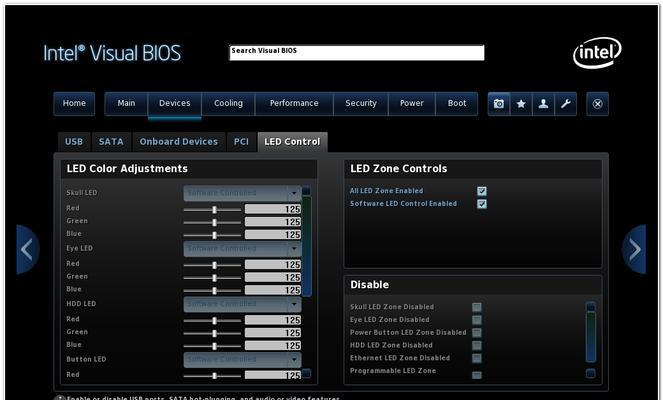The height and width of the screenshot is (400, 663).
Task: Open the HDD LED mode dropdown
Action: tap(242, 304)
